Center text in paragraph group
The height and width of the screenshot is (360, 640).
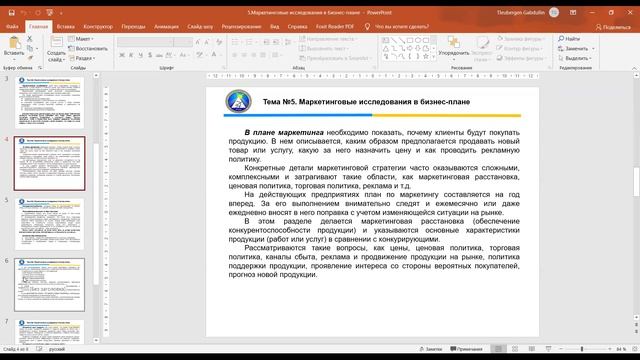click(x=244, y=55)
